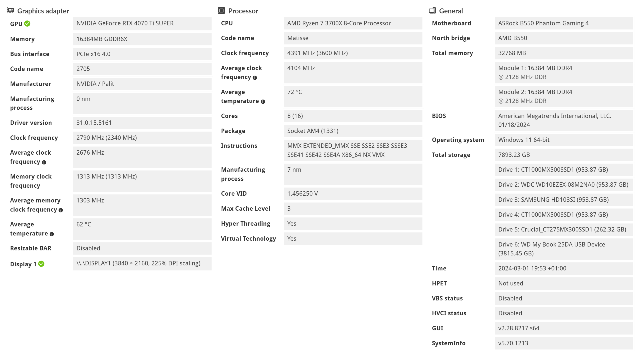
Task: Click the info icon next to average memory clock frequency
Action: [60, 210]
